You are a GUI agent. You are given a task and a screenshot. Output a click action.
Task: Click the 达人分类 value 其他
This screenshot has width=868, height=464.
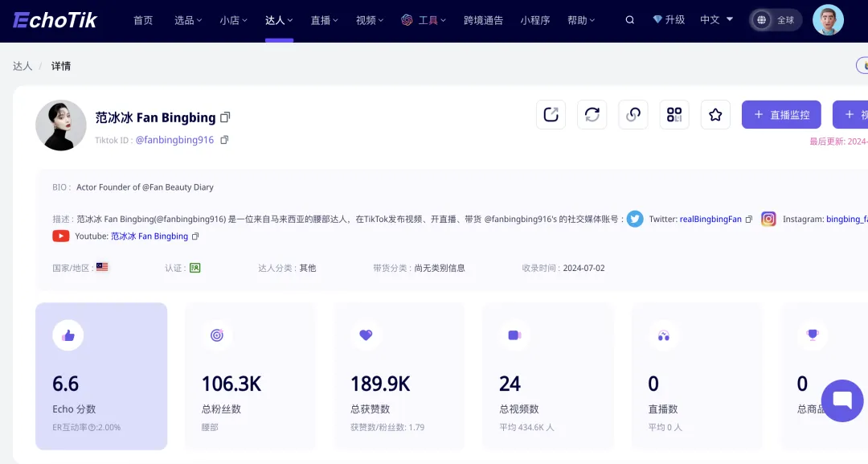(x=308, y=268)
